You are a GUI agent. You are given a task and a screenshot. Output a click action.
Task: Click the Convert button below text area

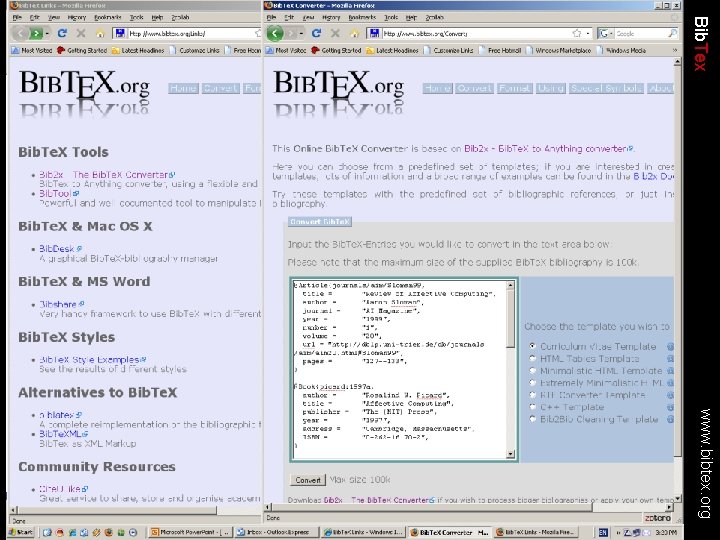click(308, 480)
